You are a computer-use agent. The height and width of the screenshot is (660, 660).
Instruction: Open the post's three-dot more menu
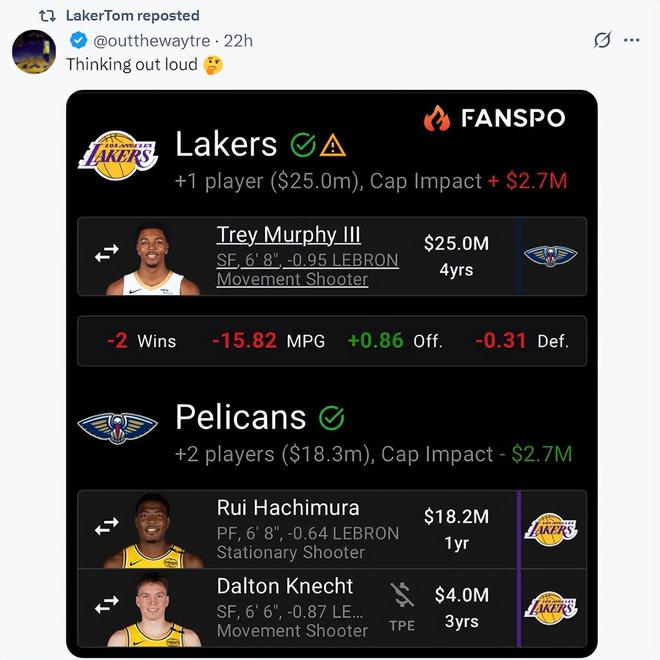(x=631, y=41)
